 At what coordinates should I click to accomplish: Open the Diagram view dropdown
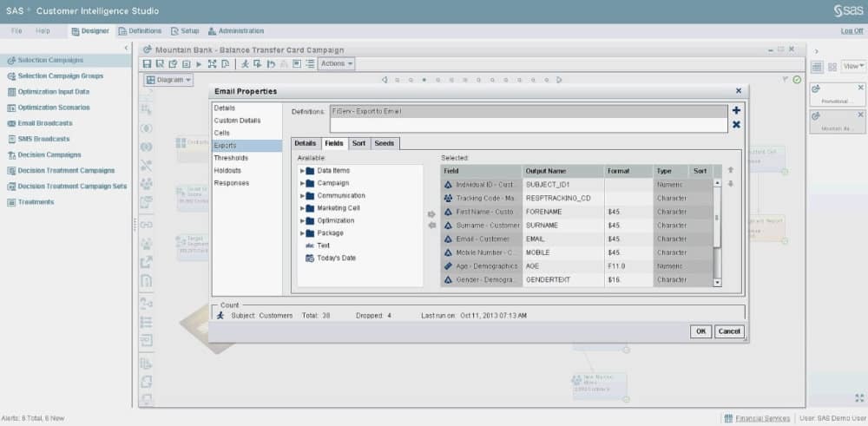click(168, 80)
